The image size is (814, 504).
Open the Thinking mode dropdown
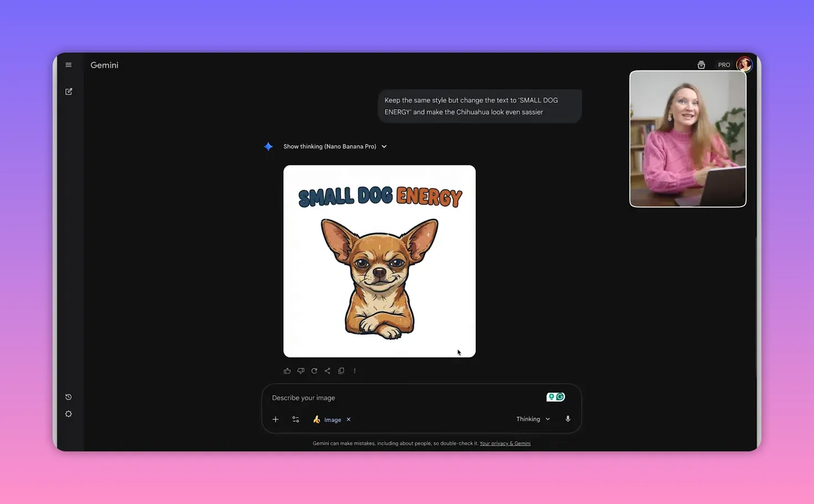(x=532, y=419)
